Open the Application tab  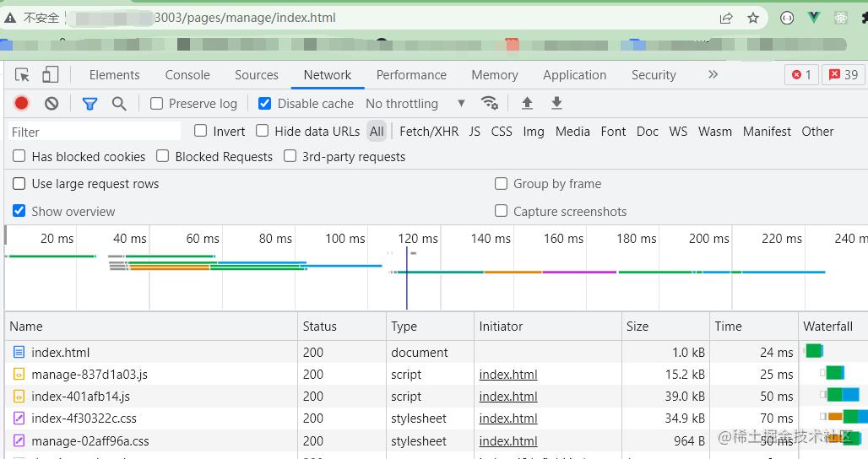pos(574,75)
